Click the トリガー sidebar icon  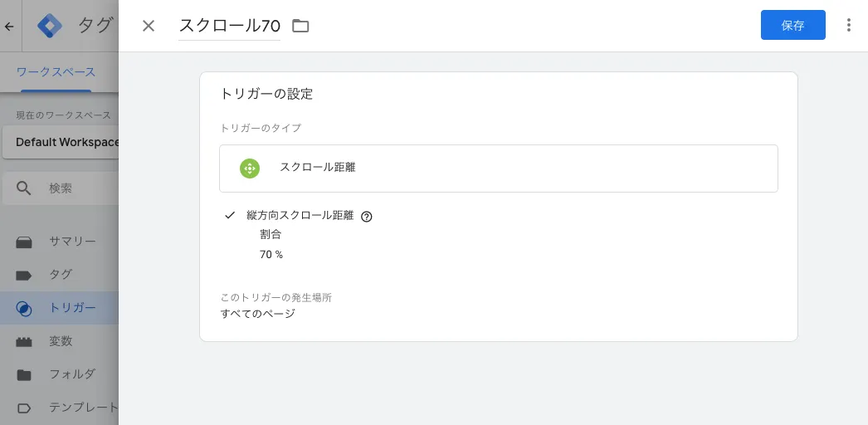pyautogui.click(x=24, y=308)
